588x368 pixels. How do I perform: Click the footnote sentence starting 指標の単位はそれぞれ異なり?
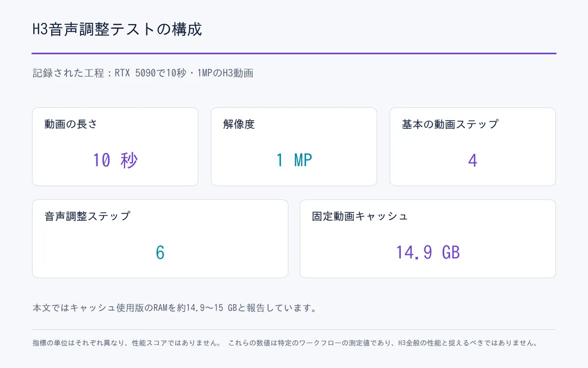[x=127, y=343]
